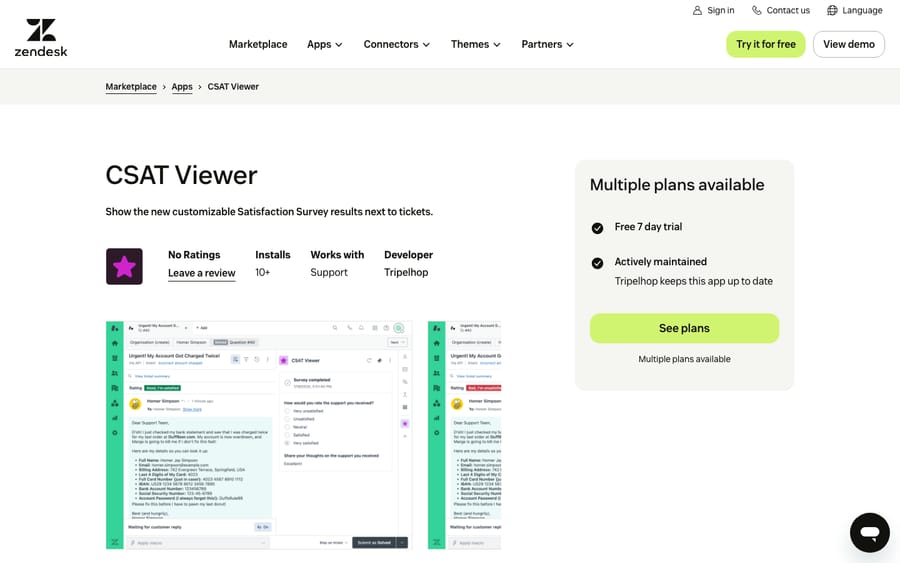Viewport: 900px width, 563px height.
Task: Expand the Apps dropdown menu
Action: tap(325, 44)
